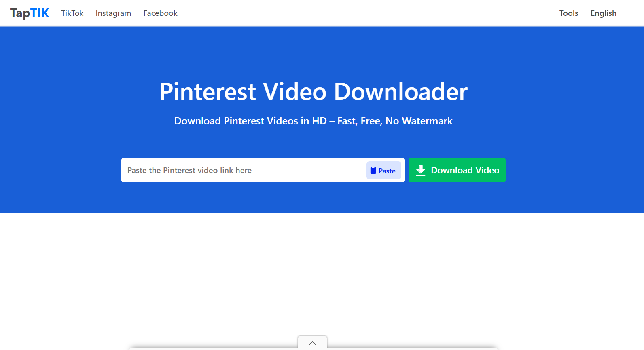
Task: Click the green Download Video button
Action: pyautogui.click(x=457, y=170)
